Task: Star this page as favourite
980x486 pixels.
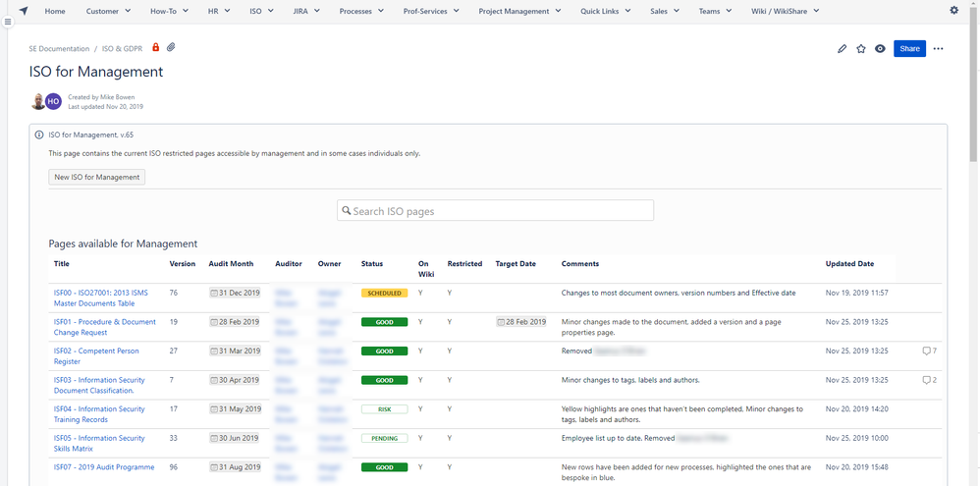Action: (x=860, y=49)
